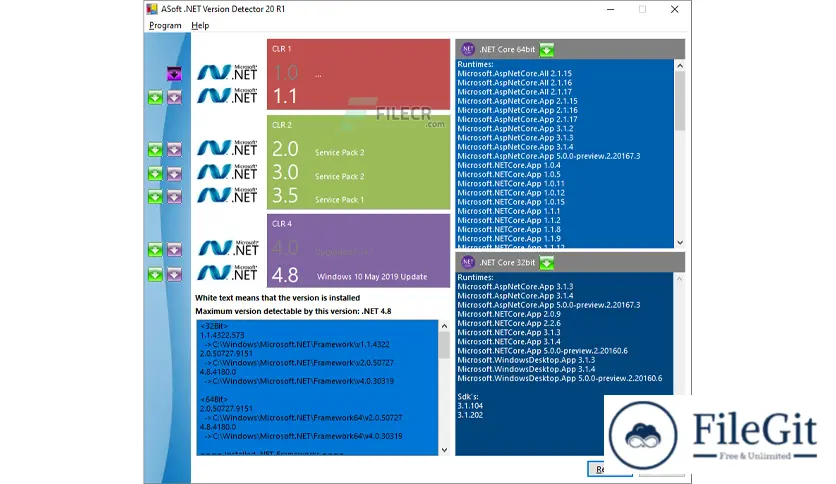The image size is (836, 484).
Task: Click the purple download arrow beside .NET 1.0
Action: (174, 74)
